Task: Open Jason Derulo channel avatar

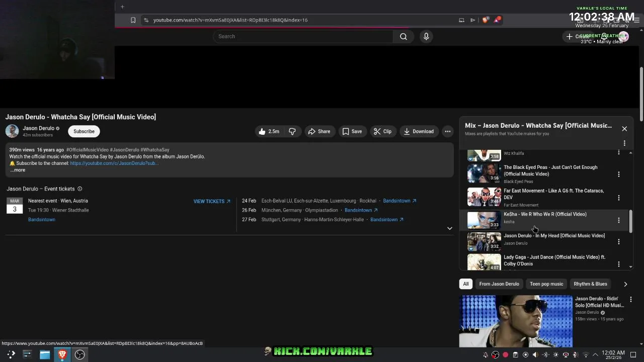Action: pos(12,131)
